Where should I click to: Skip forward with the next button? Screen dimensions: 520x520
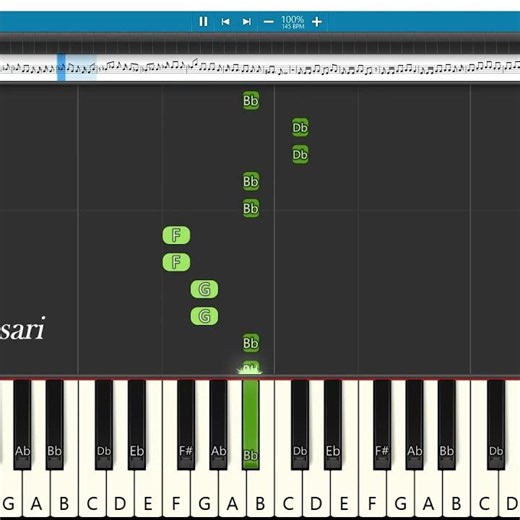(x=247, y=22)
